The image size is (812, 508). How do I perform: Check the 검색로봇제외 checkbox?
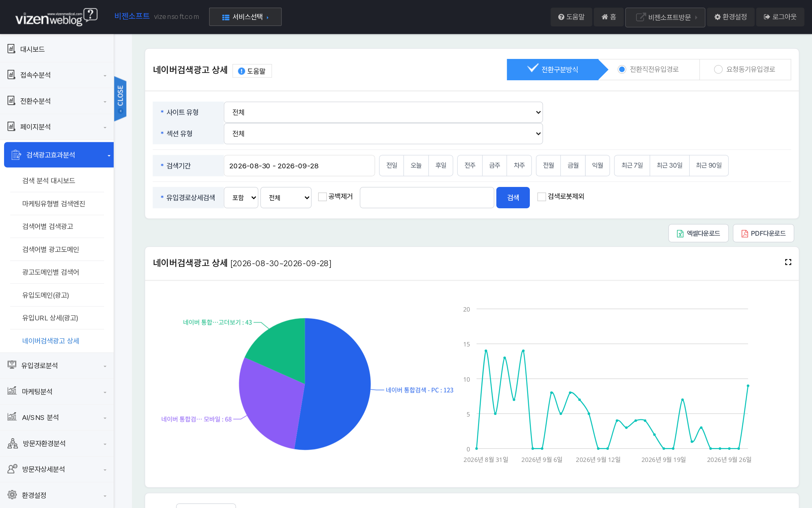pos(542,197)
